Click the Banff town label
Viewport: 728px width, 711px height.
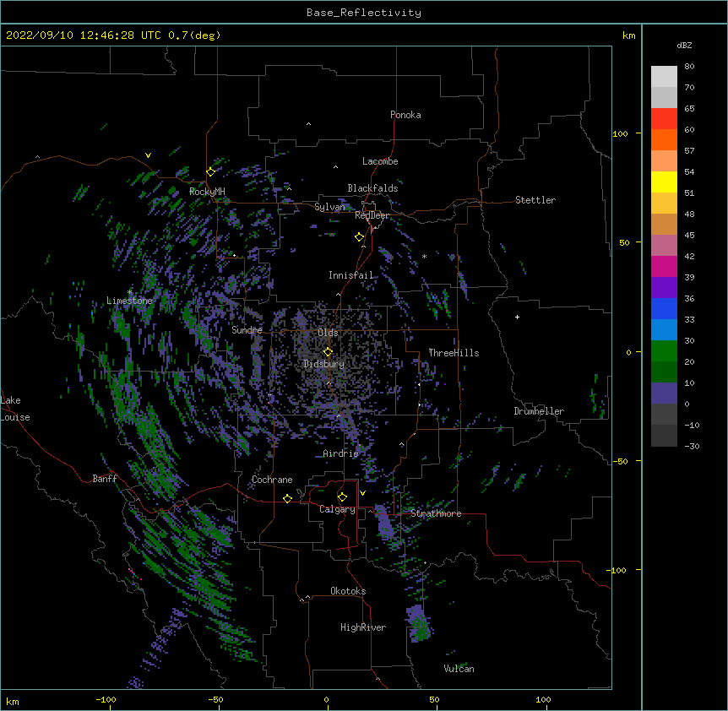pos(105,479)
